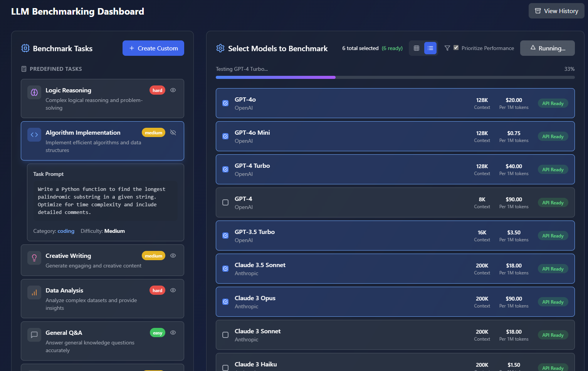
Task: Toggle preview of Logic Reasoning task
Action: pos(173,90)
